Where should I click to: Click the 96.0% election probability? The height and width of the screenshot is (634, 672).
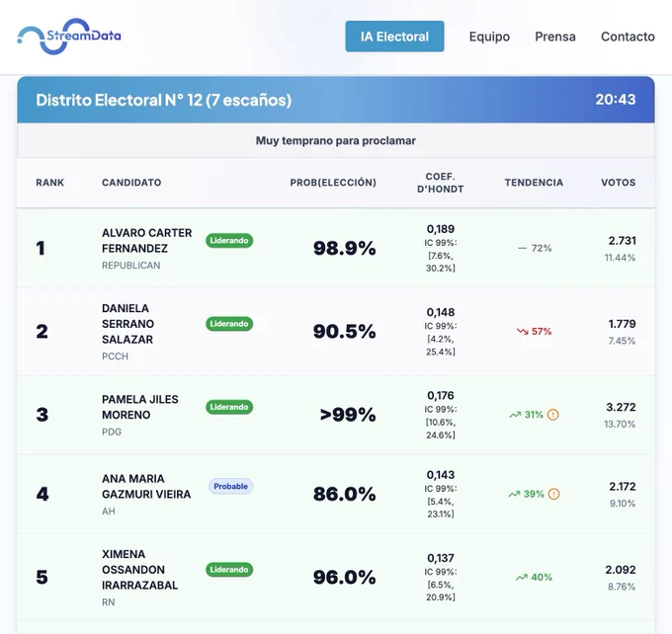(x=344, y=577)
